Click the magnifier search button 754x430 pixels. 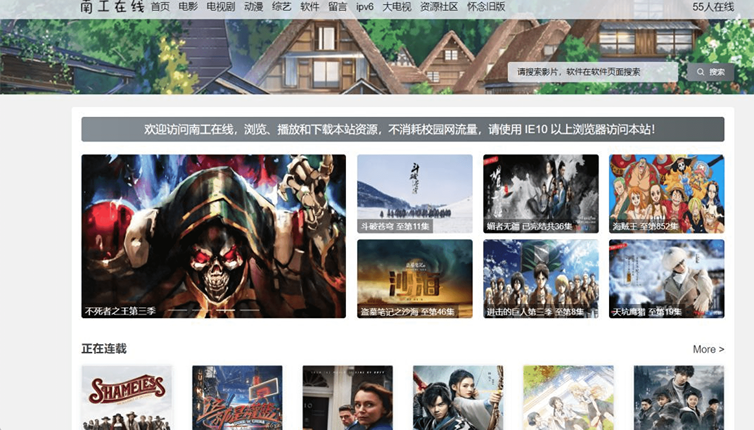click(x=710, y=72)
